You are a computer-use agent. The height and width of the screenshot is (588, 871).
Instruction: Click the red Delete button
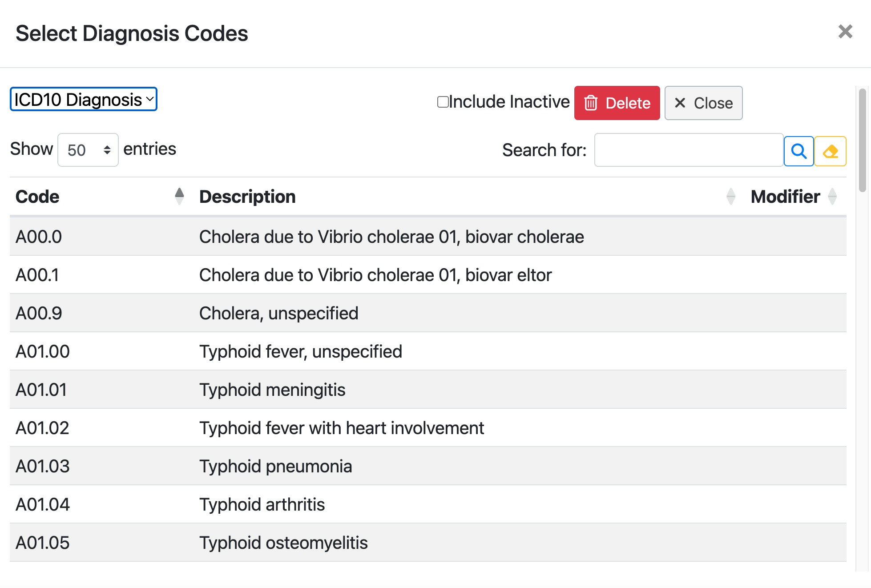tap(617, 103)
